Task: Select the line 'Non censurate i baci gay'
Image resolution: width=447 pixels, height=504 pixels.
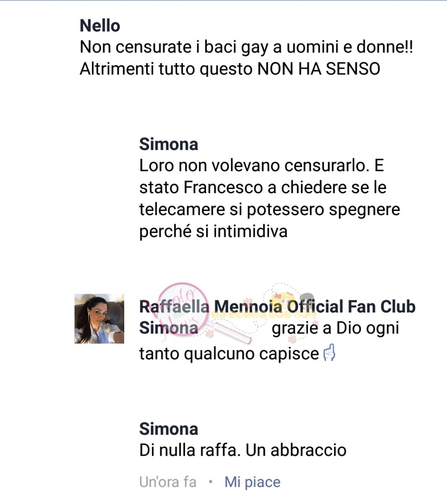Action: [x=246, y=47]
